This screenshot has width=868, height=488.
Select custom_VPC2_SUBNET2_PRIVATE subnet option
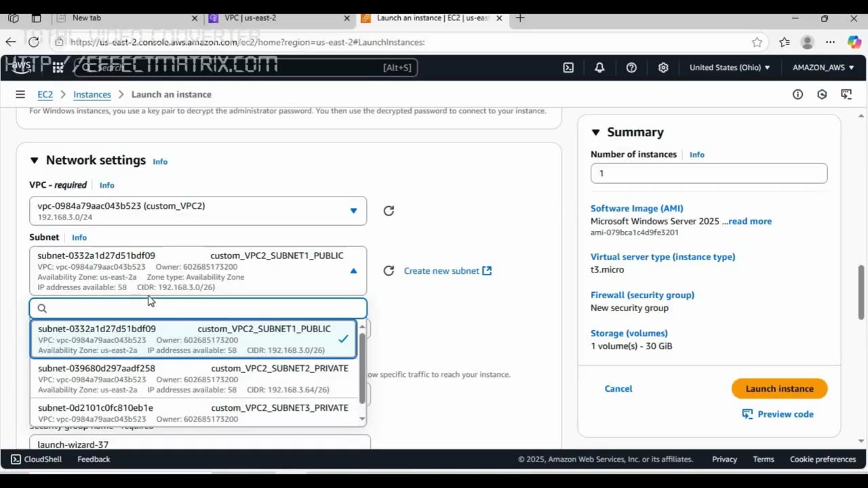(x=193, y=379)
